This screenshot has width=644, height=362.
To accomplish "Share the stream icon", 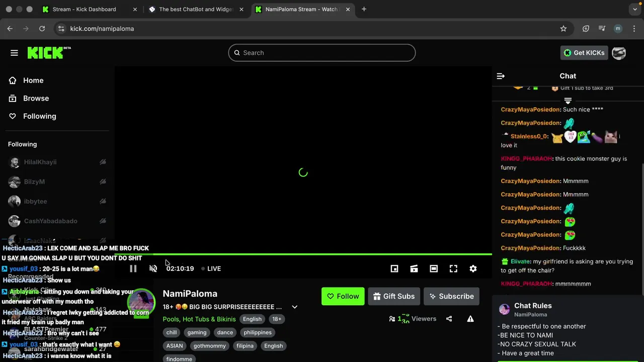I will coord(449,319).
